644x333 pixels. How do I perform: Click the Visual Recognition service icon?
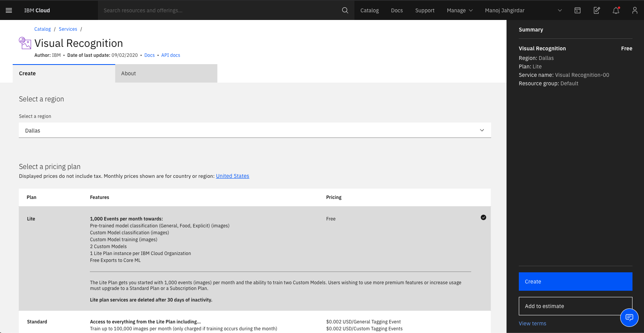25,43
